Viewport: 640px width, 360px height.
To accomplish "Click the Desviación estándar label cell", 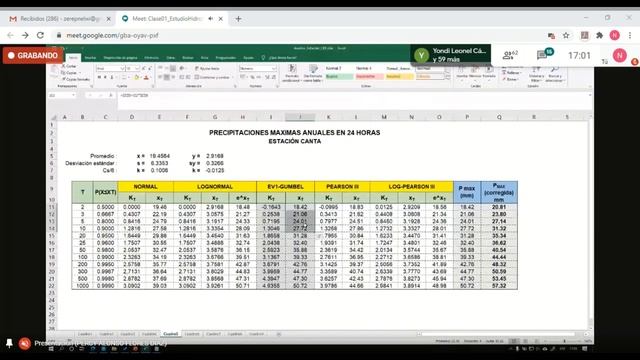I will (x=90, y=163).
